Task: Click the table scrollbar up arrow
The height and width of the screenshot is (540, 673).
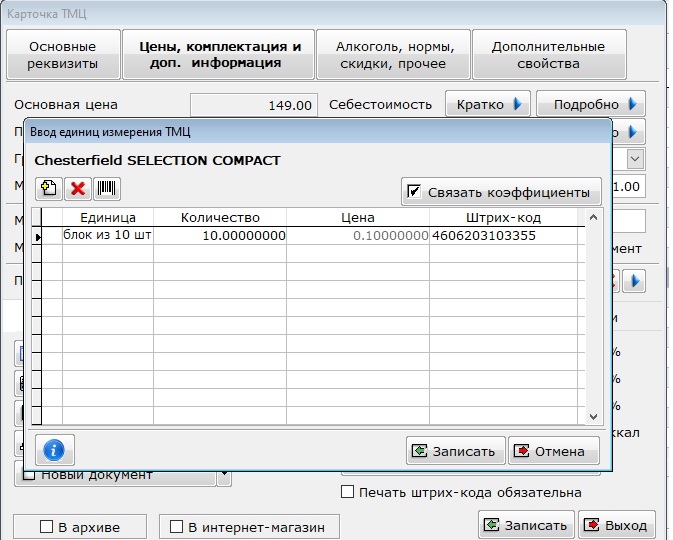Action: coord(594,217)
